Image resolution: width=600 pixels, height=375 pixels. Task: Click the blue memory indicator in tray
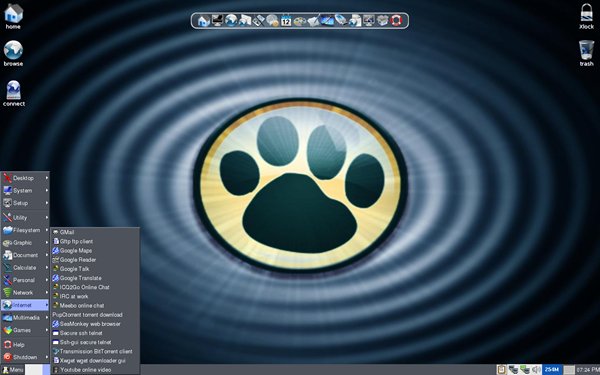pos(552,370)
